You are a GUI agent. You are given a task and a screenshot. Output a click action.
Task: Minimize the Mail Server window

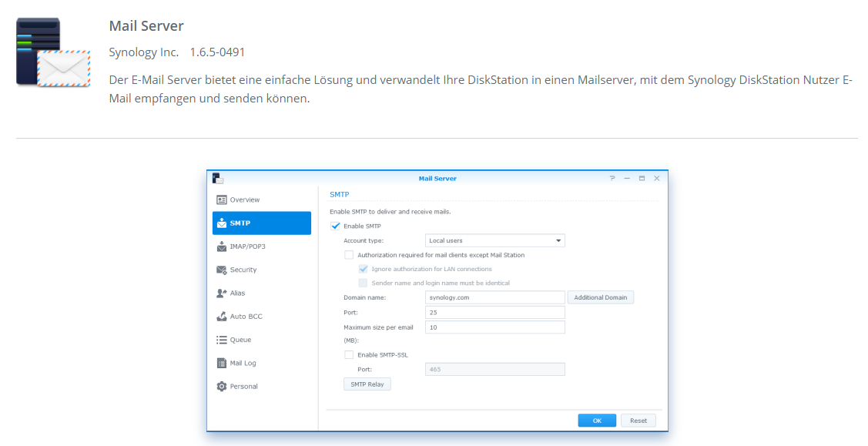627,178
